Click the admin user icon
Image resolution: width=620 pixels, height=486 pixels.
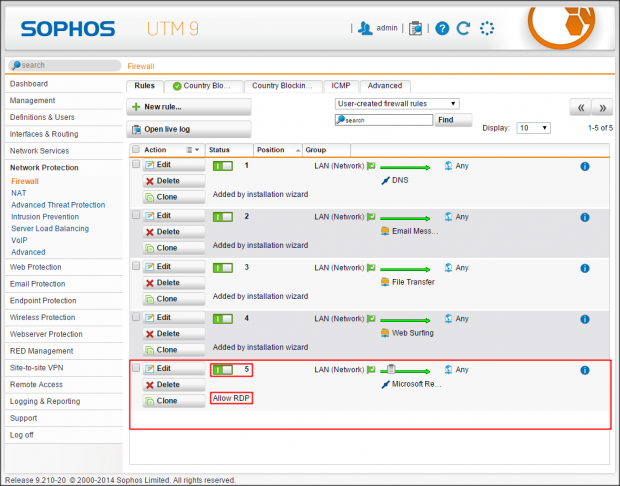365,28
